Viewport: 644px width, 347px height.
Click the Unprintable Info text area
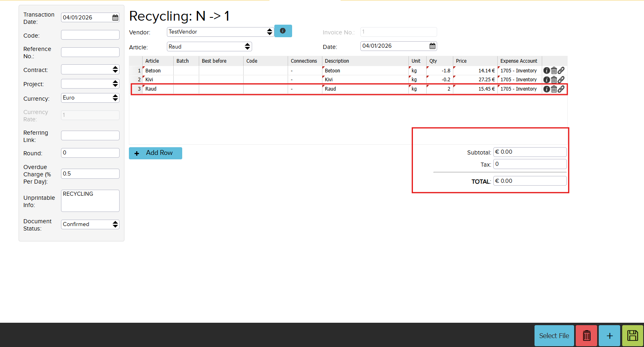pyautogui.click(x=90, y=201)
